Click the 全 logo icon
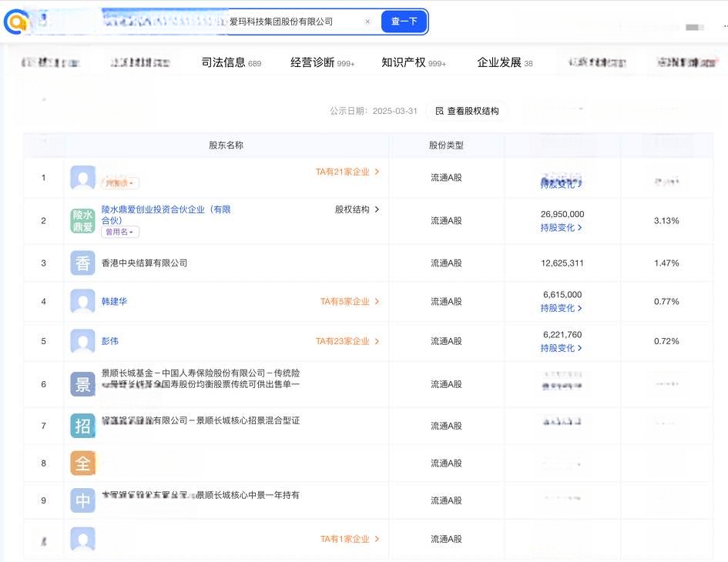728x562 pixels. [x=82, y=463]
